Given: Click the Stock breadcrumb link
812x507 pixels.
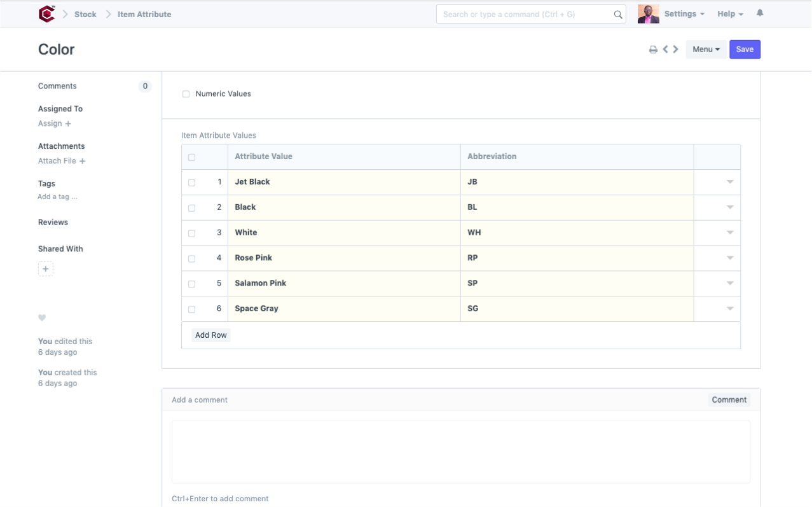Looking at the screenshot, I should tap(85, 14).
